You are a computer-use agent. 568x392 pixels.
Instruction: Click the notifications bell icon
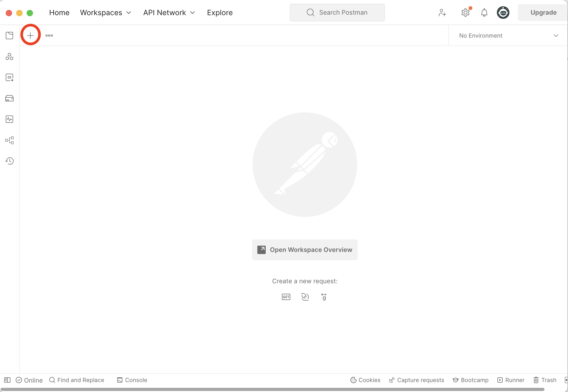[484, 13]
